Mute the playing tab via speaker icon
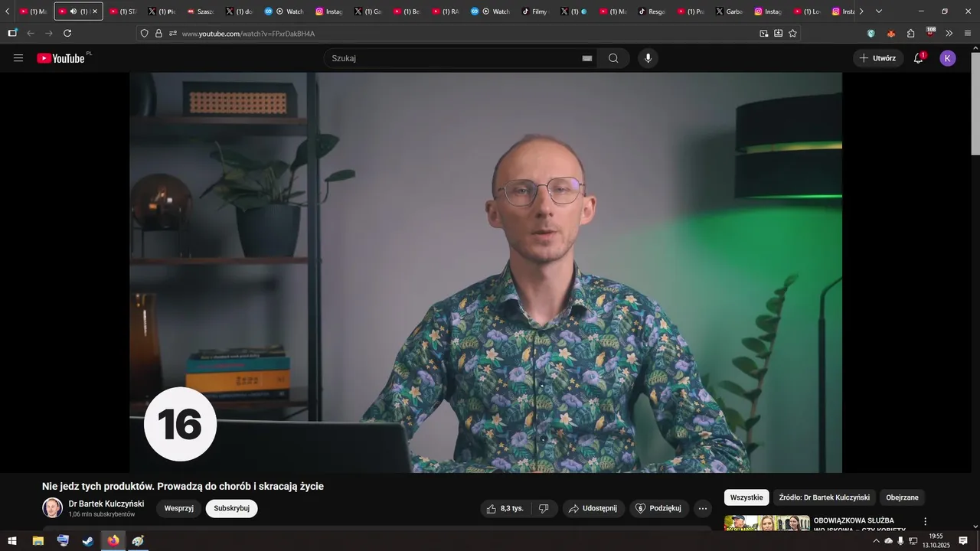Image resolution: width=980 pixels, height=551 pixels. coord(73,11)
